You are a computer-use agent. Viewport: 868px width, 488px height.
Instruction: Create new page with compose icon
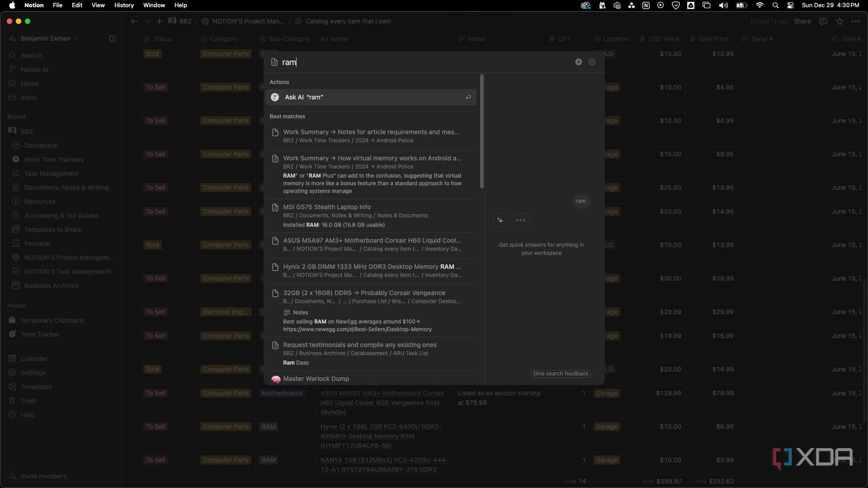(113, 38)
